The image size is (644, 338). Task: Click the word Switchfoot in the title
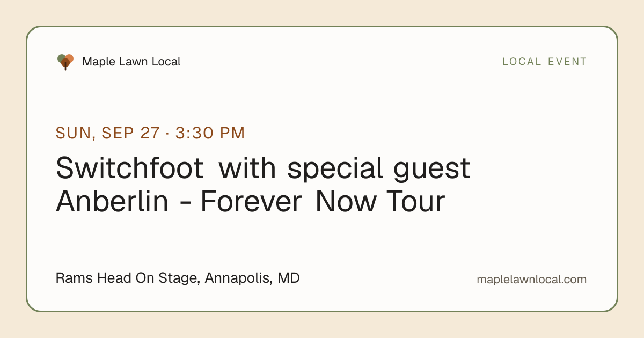(129, 168)
